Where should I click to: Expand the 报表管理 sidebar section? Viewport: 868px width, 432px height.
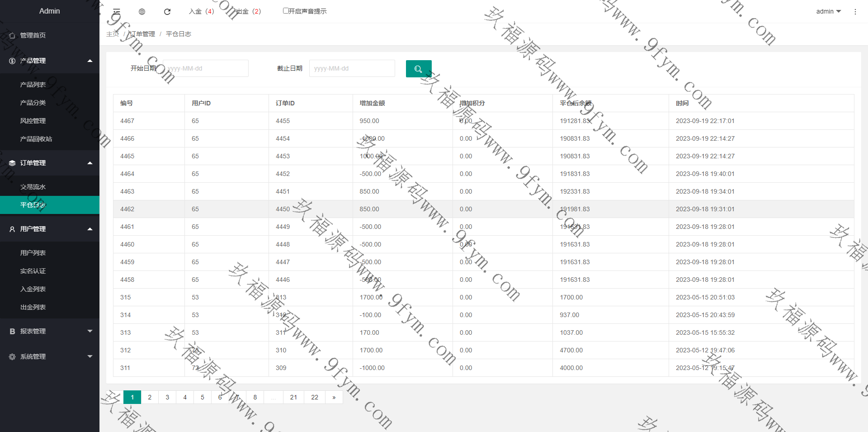click(x=90, y=331)
